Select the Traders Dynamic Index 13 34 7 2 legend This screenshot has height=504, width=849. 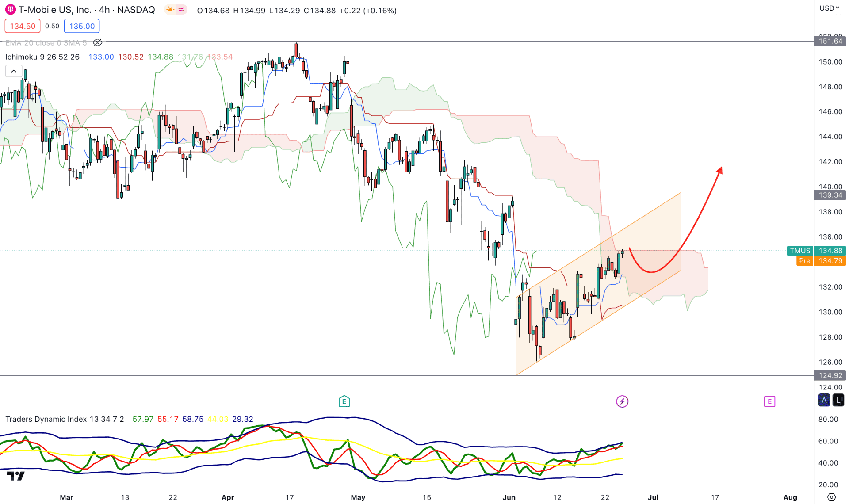[x=65, y=419]
